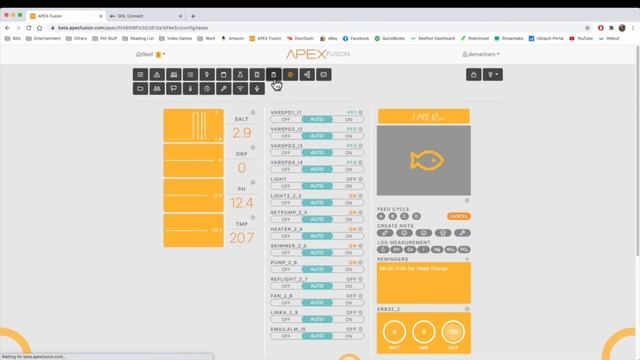The width and height of the screenshot is (640, 360).
Task: Open the SALT tile gear settings
Action: point(253,112)
